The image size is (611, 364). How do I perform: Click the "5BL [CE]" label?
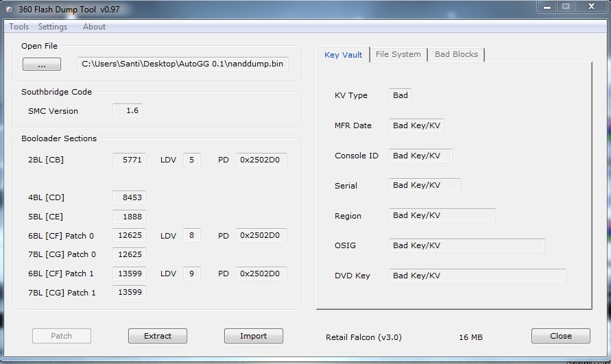pos(45,217)
